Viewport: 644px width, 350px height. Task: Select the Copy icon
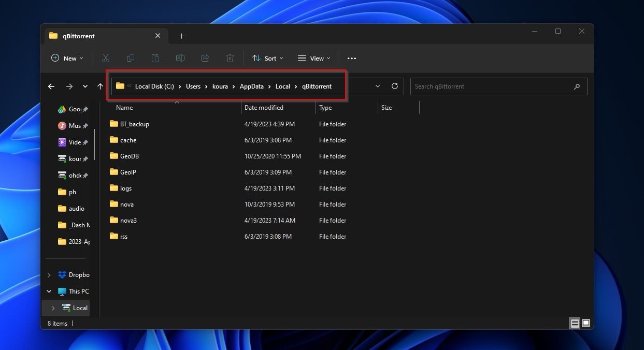click(131, 58)
